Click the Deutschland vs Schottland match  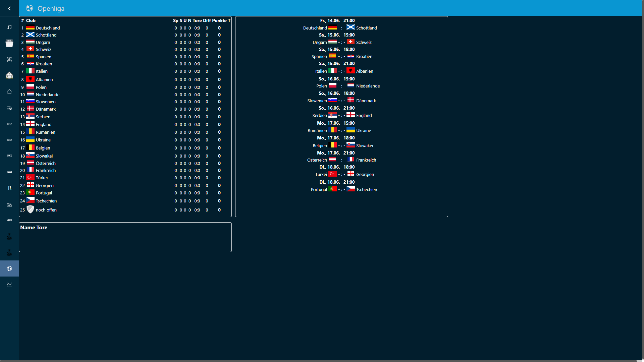[341, 28]
